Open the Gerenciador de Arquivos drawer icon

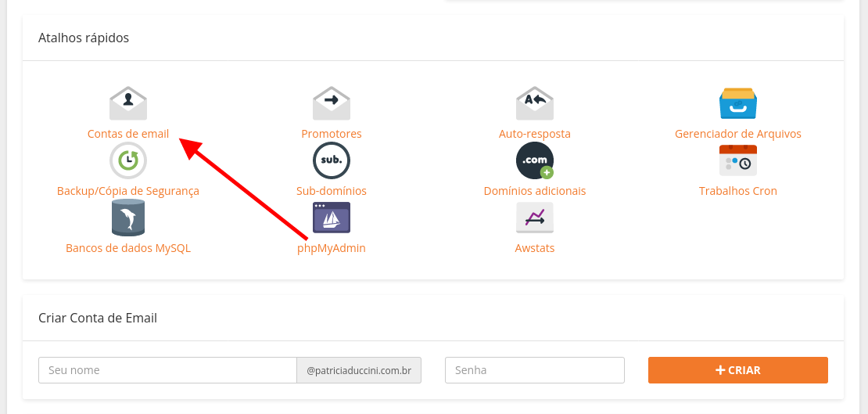click(x=738, y=103)
